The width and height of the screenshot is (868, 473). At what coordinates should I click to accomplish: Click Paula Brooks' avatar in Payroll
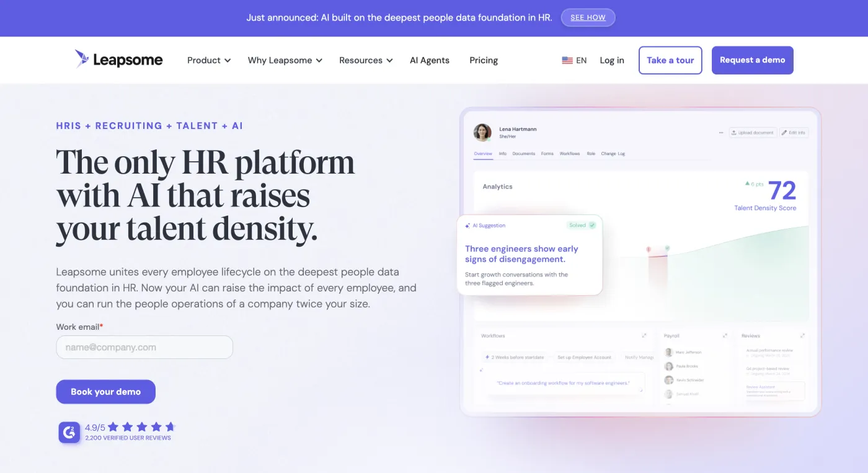tap(669, 366)
